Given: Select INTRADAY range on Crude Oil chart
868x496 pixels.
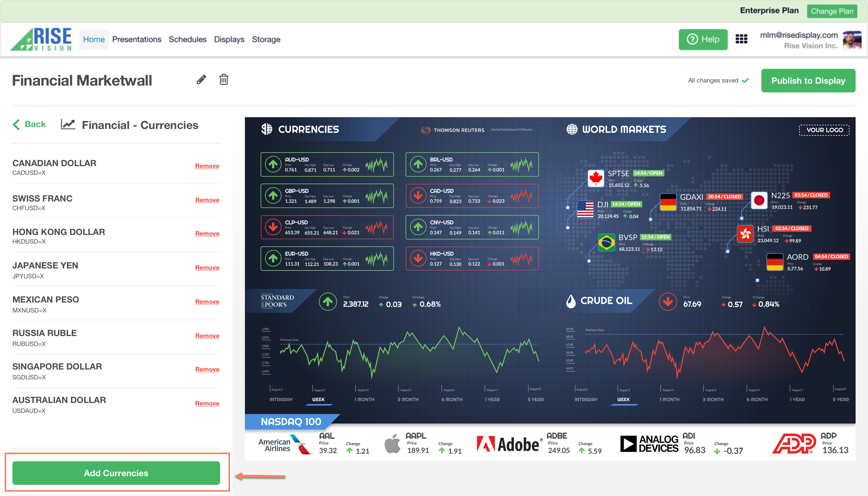Looking at the screenshot, I should coord(586,399).
